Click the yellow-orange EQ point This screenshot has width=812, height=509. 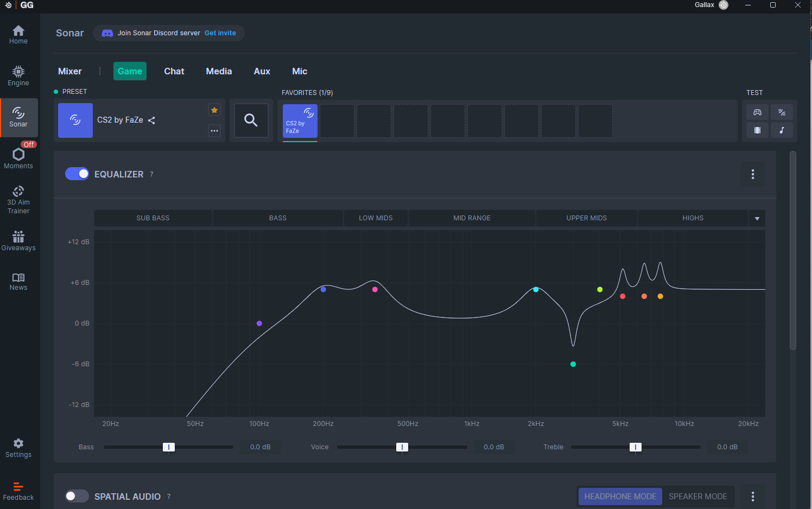click(661, 296)
